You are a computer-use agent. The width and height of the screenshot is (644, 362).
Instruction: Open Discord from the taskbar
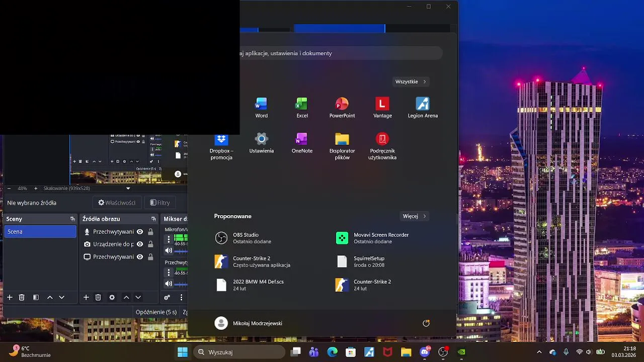pyautogui.click(x=425, y=352)
